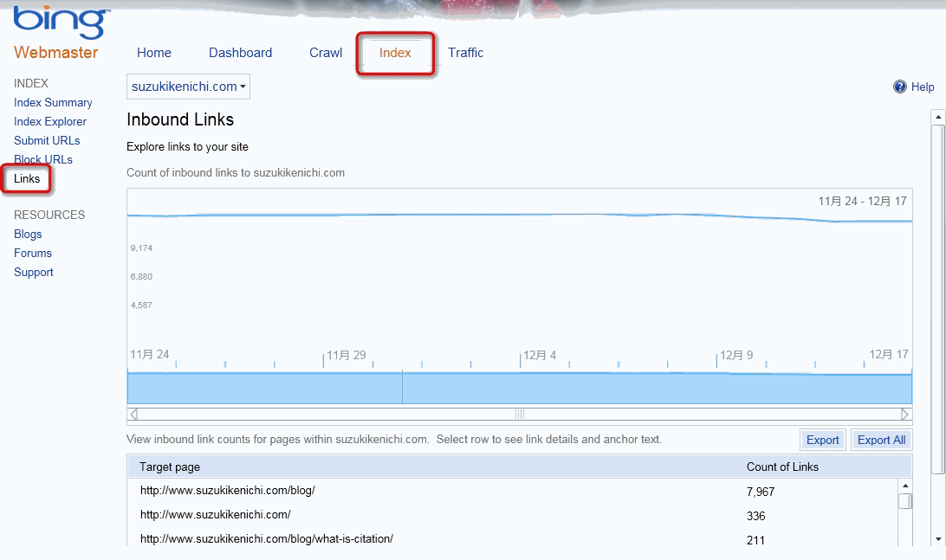946x560 pixels.
Task: Switch to the Index tab
Action: (x=395, y=53)
